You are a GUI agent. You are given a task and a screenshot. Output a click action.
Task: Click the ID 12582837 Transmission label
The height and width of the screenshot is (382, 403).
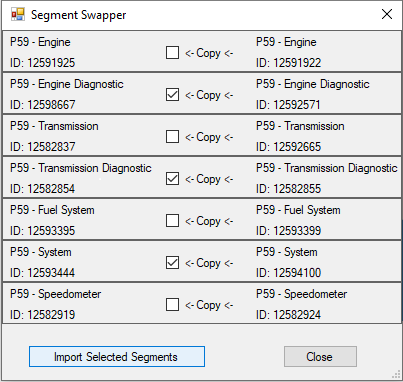pyautogui.click(x=43, y=147)
